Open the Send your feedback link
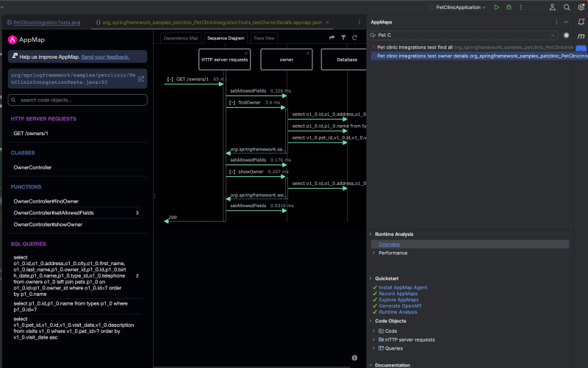Viewport: 588px width, 368px height. 105,57
